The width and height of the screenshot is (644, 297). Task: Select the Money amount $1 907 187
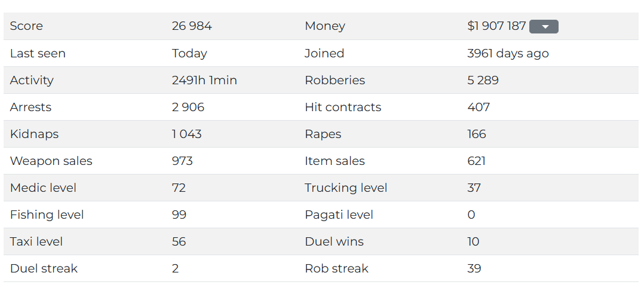[496, 26]
